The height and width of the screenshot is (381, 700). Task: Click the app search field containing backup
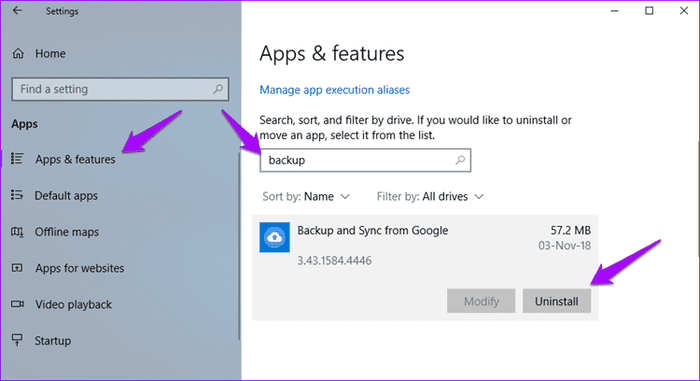(x=365, y=160)
